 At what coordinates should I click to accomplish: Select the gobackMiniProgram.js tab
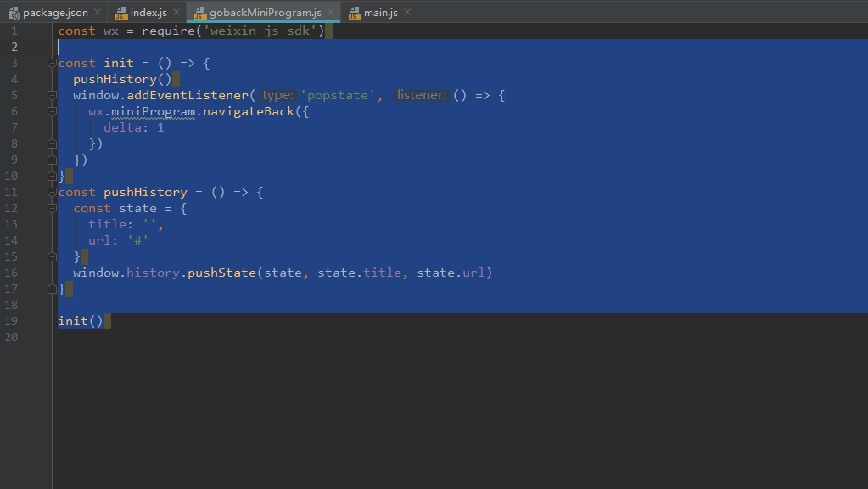[x=265, y=12]
